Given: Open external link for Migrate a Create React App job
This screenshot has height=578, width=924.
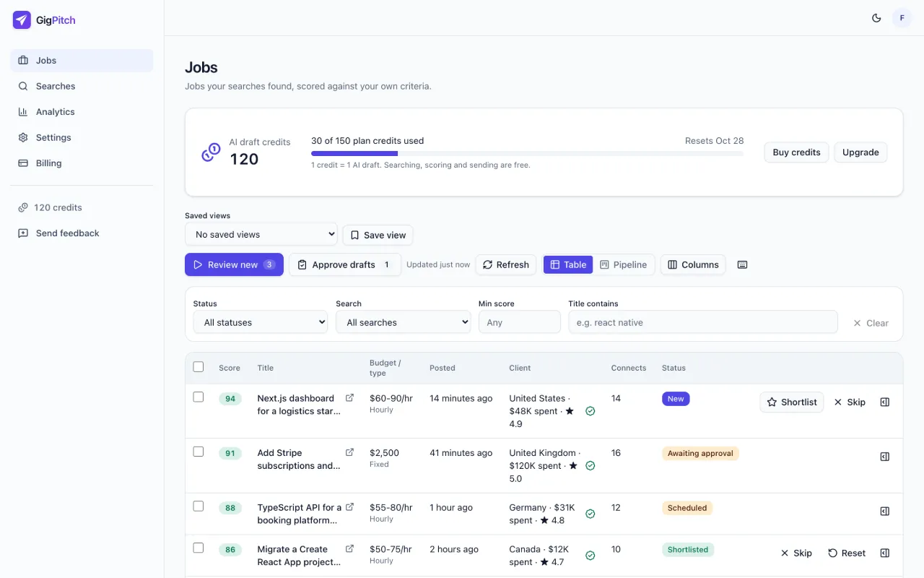Looking at the screenshot, I should [349, 549].
